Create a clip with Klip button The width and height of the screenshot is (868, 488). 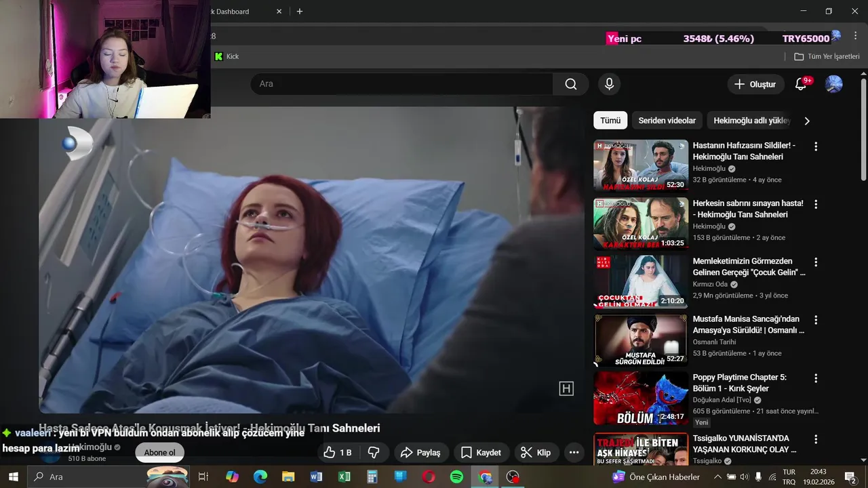(536, 453)
